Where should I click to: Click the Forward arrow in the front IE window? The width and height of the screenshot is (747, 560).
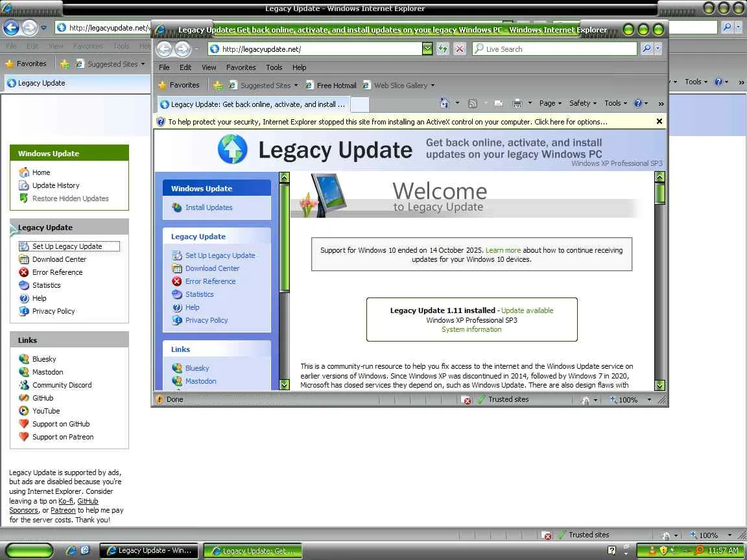tap(182, 49)
